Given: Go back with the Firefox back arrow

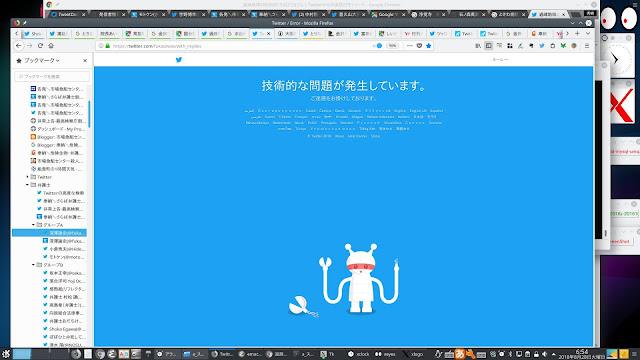Looking at the screenshot, I should (19, 46).
